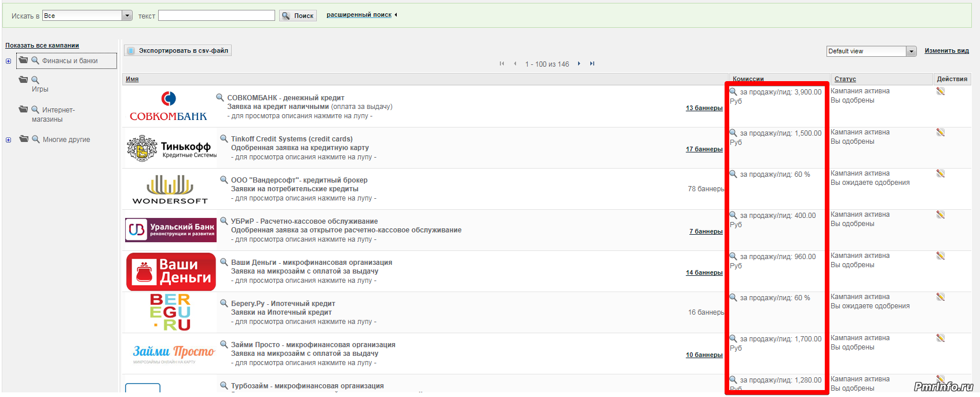Click the edit icon in Совкомбанк row
The image size is (980, 397).
[941, 91]
